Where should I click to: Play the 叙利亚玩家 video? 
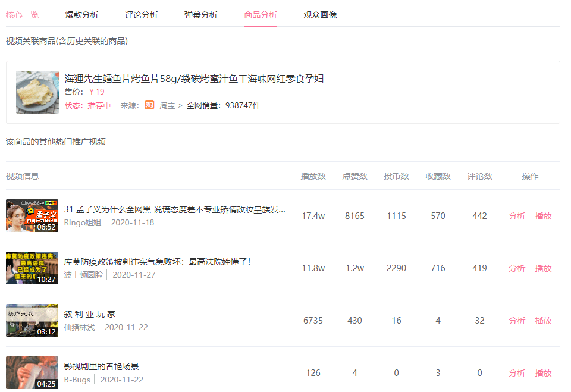pos(543,321)
